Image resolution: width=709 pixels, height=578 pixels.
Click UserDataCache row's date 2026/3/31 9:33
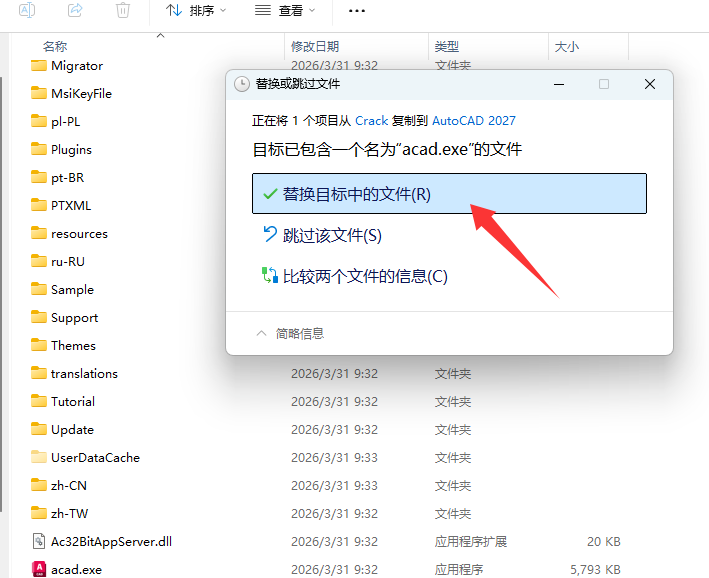tap(334, 458)
